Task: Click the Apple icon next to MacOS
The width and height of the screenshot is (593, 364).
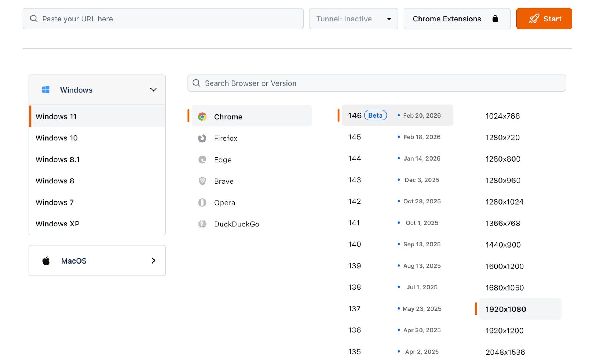Action: (x=46, y=260)
